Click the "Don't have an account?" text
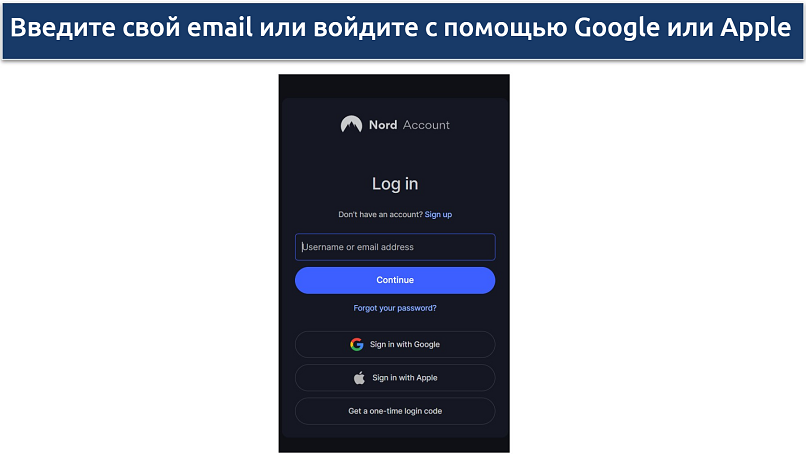 tap(380, 214)
